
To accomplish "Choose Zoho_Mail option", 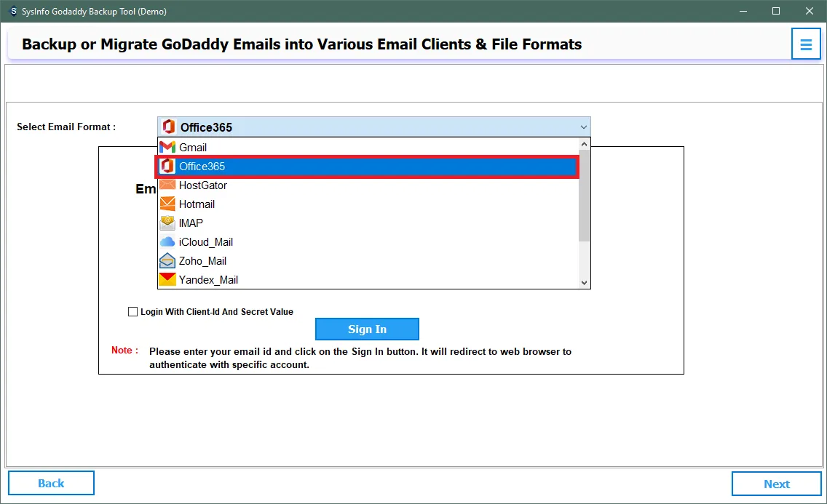I will point(368,261).
